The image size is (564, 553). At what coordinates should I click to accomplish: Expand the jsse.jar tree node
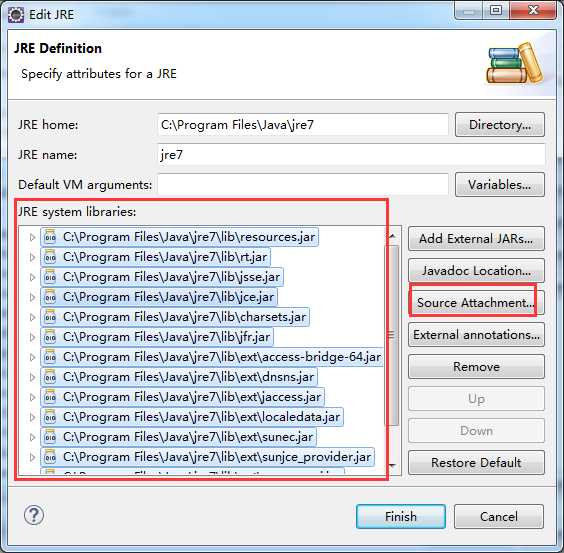(32, 277)
